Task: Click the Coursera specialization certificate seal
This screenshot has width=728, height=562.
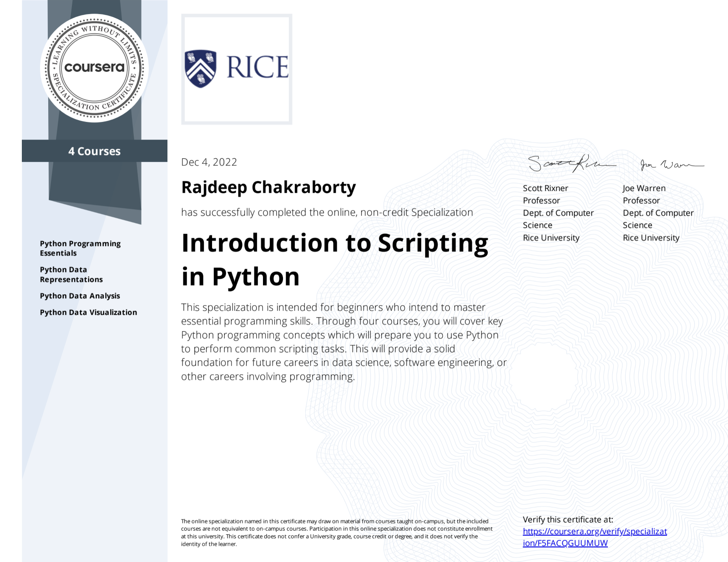Action: (x=95, y=68)
